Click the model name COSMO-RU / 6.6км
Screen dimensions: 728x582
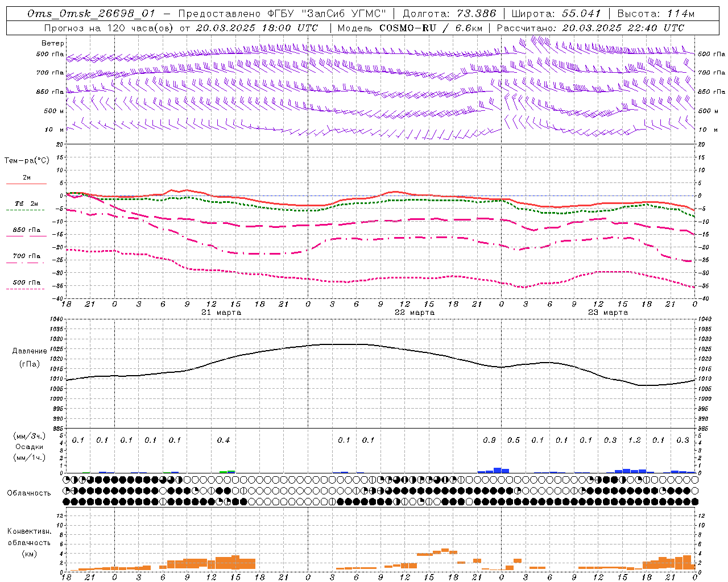coord(431,28)
